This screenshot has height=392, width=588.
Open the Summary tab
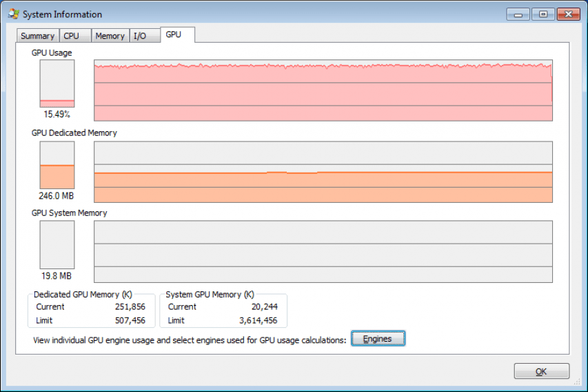coord(37,36)
